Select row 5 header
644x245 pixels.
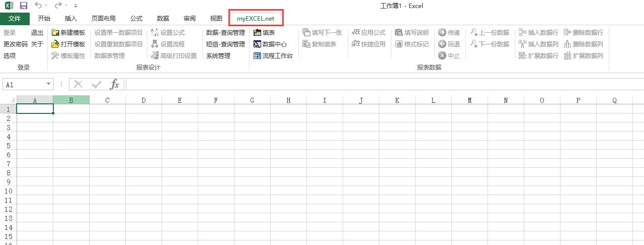[8, 146]
